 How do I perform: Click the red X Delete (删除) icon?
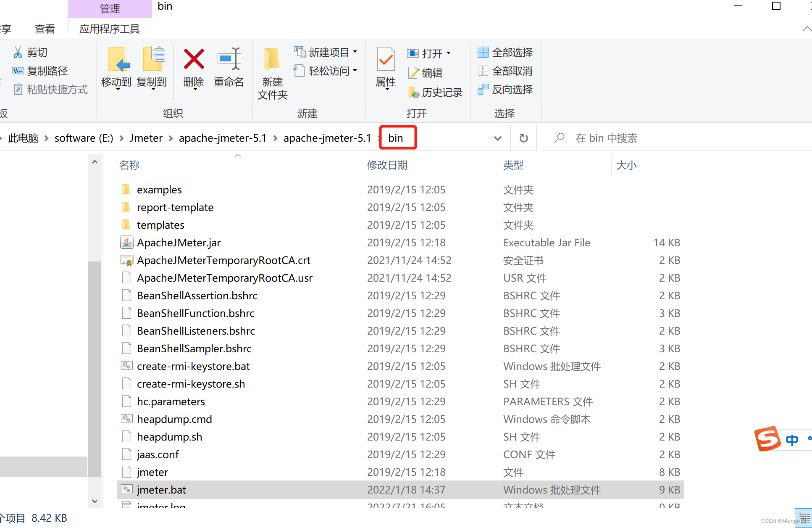pyautogui.click(x=194, y=59)
